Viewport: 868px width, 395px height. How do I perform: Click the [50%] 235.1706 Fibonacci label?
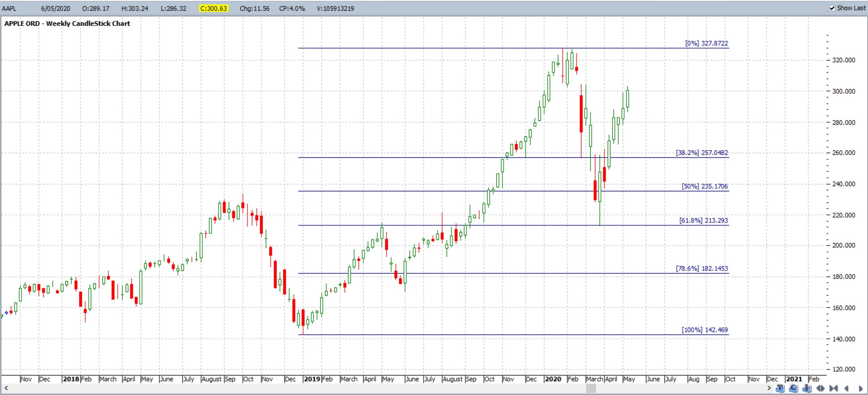click(x=704, y=186)
